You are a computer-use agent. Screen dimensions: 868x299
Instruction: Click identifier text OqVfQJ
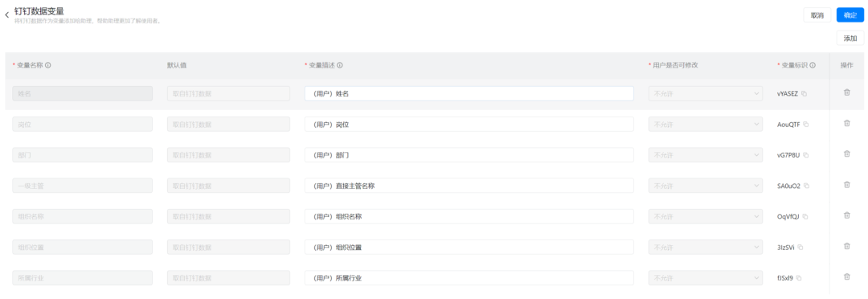(788, 216)
